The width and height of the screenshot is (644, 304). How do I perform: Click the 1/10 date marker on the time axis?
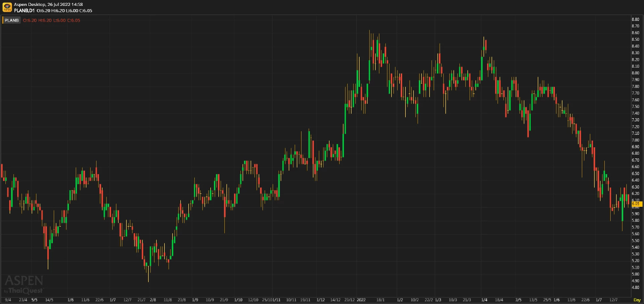pyautogui.click(x=238, y=299)
